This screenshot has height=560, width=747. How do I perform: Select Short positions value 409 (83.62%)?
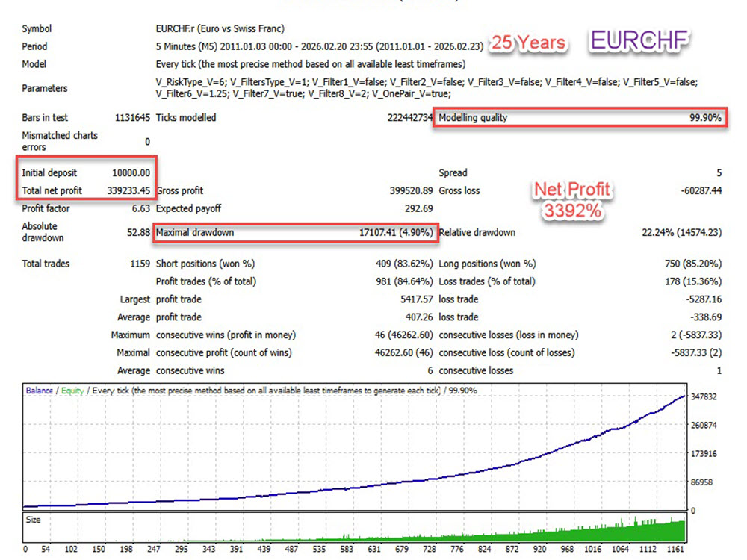coord(404,264)
